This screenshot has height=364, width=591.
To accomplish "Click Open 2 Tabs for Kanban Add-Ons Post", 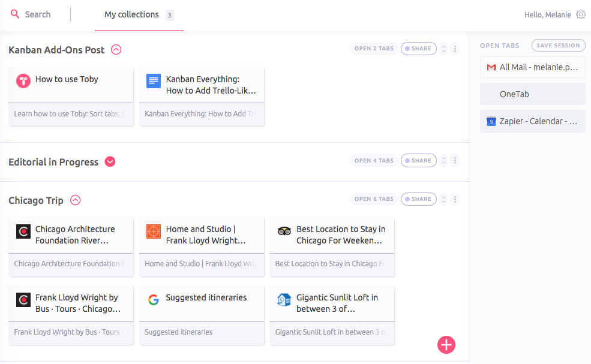I will [x=374, y=49].
